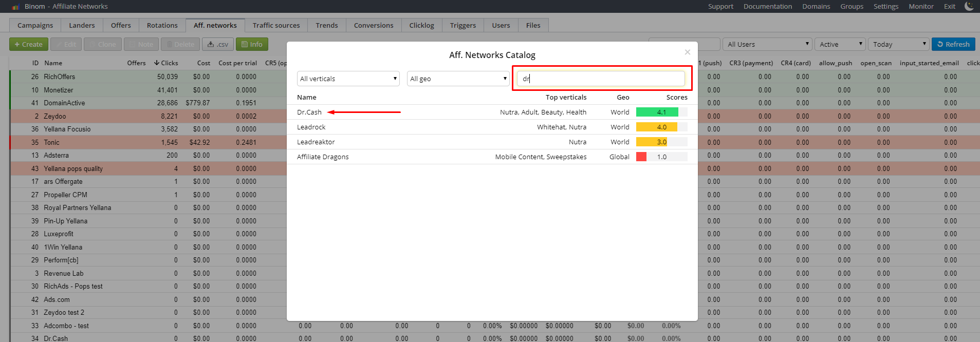Select Leadrock in the catalog list

[x=311, y=127]
